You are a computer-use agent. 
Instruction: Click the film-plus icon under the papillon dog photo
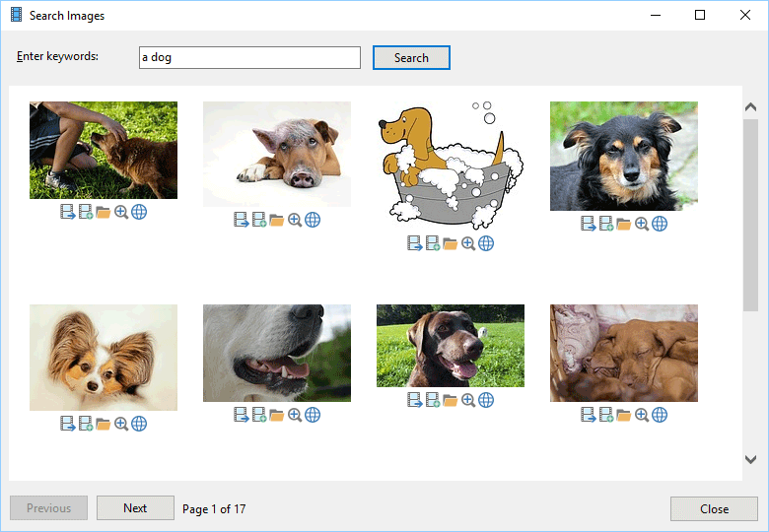pyautogui.click(x=86, y=424)
